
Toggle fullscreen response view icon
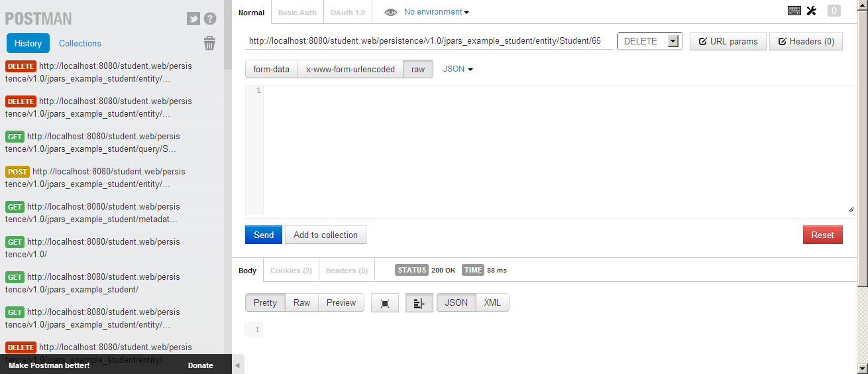385,303
